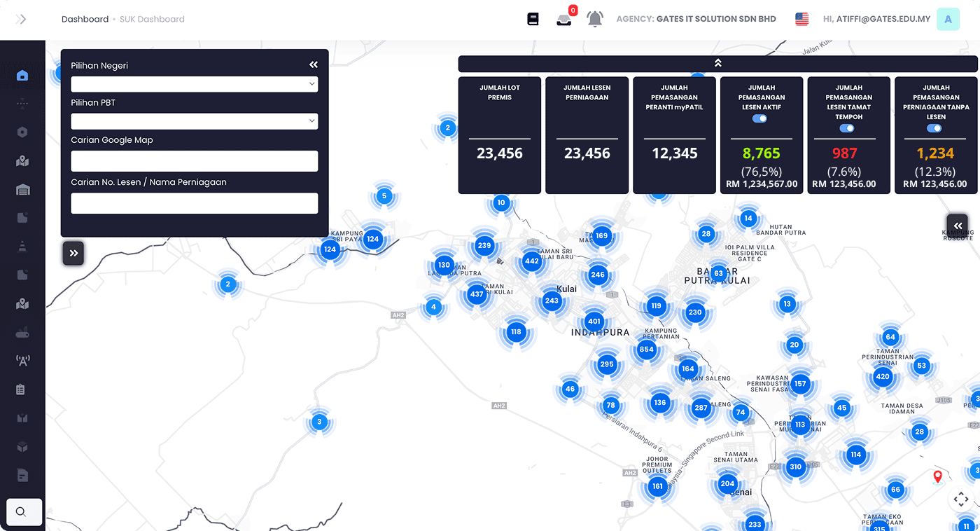
Task: Toggle the Perniagaan Tanpa Lesen switch
Action: (x=934, y=128)
